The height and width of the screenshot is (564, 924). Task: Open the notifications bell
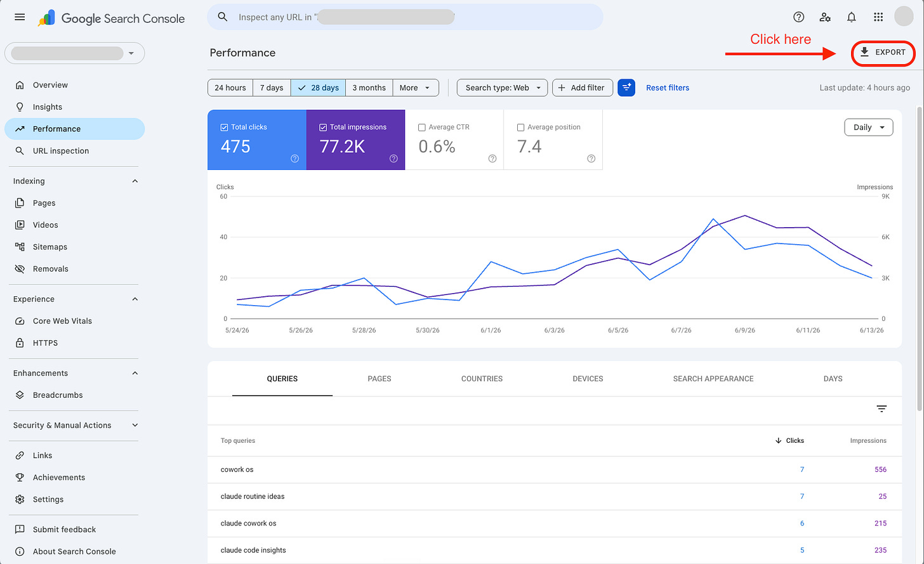[x=852, y=17]
